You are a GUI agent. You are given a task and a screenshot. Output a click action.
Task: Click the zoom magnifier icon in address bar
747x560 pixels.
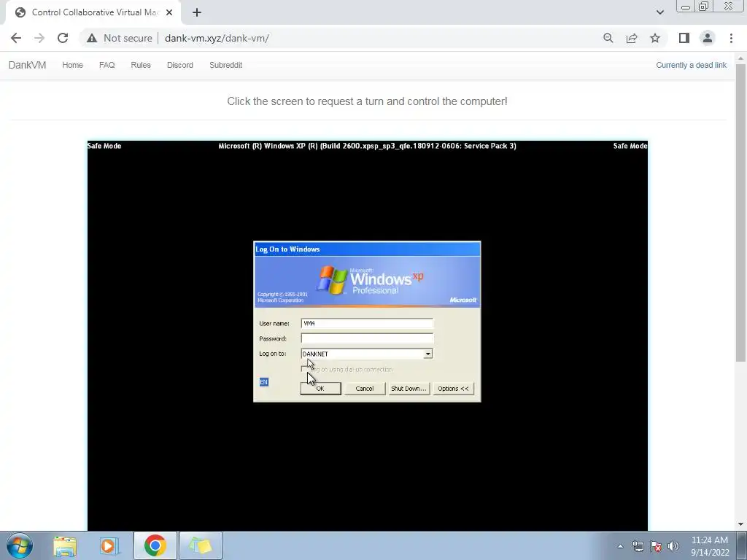[608, 38]
